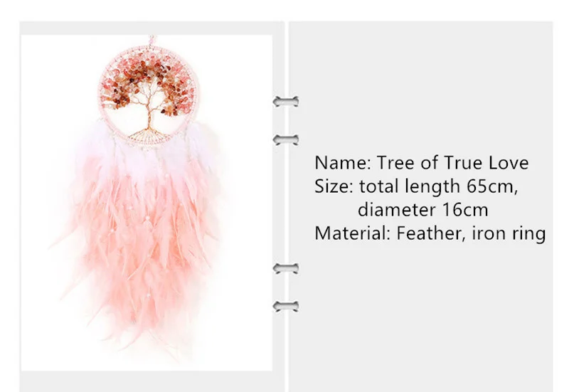Click the 'diameter 16cm' text line

(x=422, y=210)
